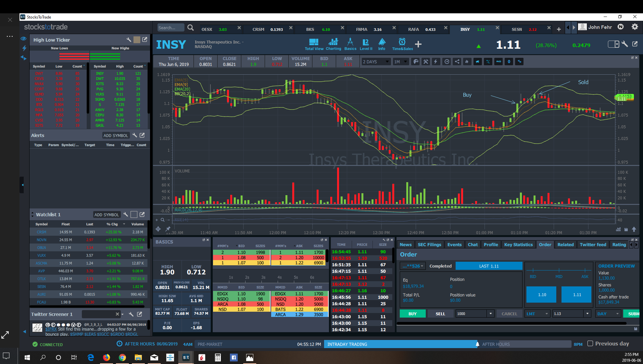The image size is (643, 364).
Task: Switch to the Key Statistics tab
Action: click(x=518, y=245)
